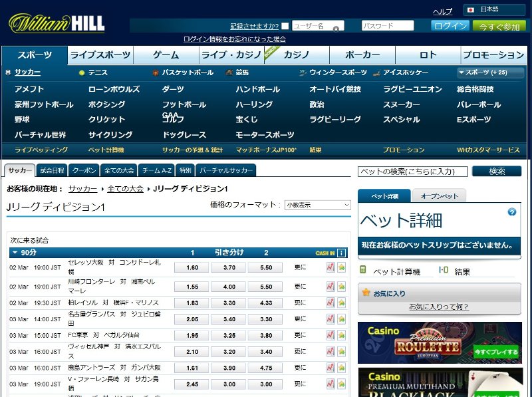Image resolution: width=532 pixels, height=397 pixels.
Task: Open ラグビーユニオン sport link
Action: coord(412,89)
